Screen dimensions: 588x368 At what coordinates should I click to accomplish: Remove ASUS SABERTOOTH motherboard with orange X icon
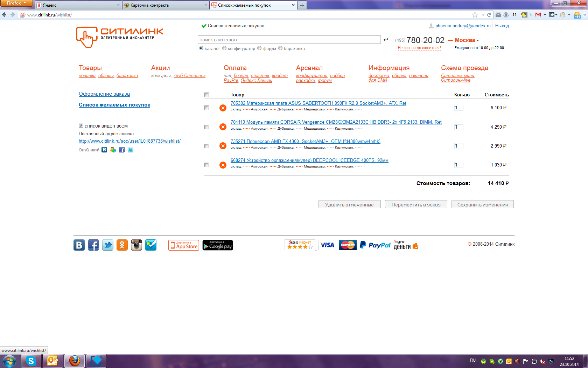(223, 108)
